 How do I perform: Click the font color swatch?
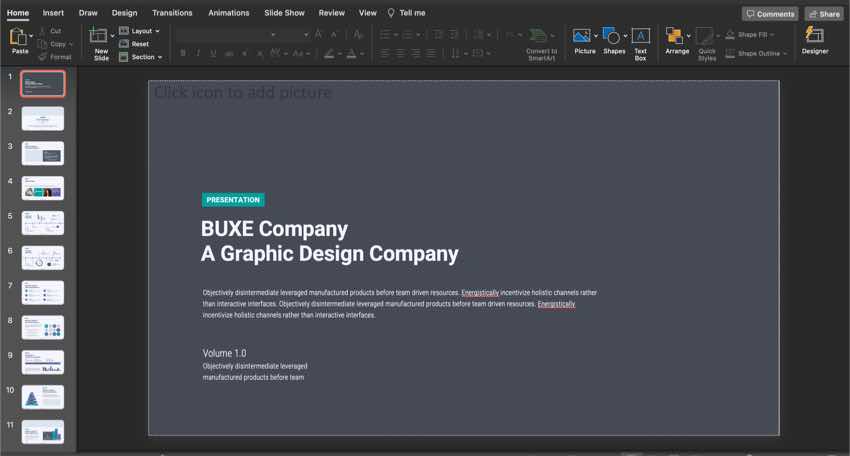tap(351, 54)
